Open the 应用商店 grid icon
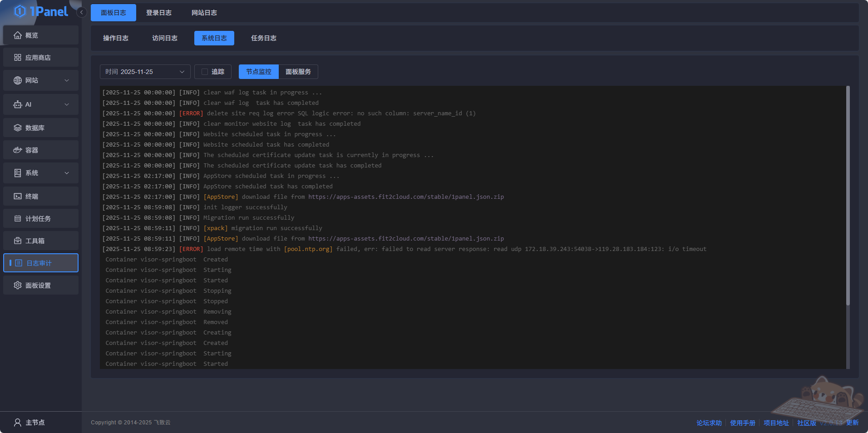 click(18, 58)
